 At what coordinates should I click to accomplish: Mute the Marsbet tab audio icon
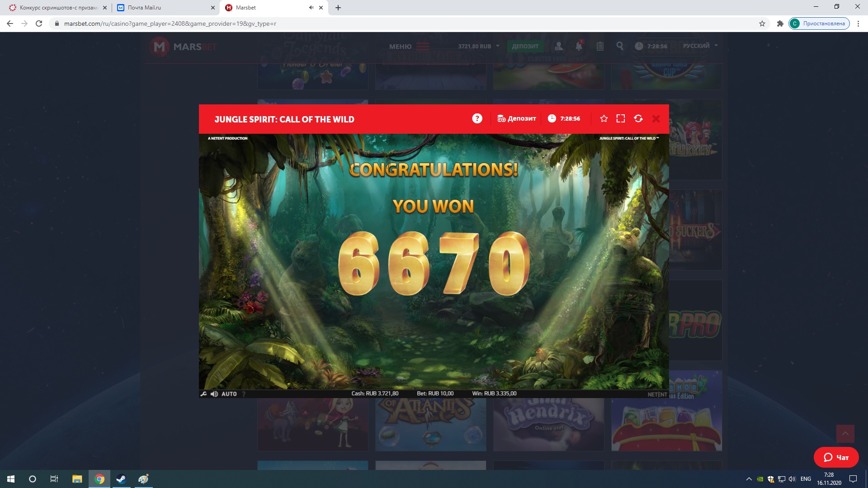pos(311,8)
